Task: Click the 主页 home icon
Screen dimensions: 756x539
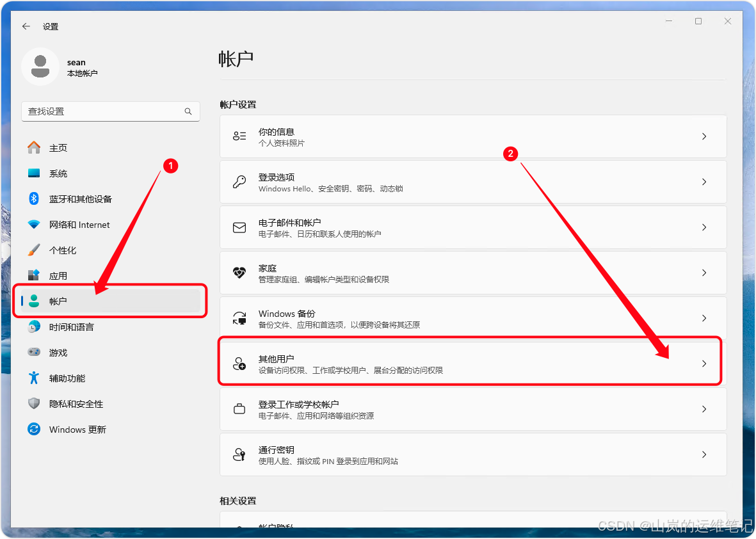Action: click(x=34, y=147)
